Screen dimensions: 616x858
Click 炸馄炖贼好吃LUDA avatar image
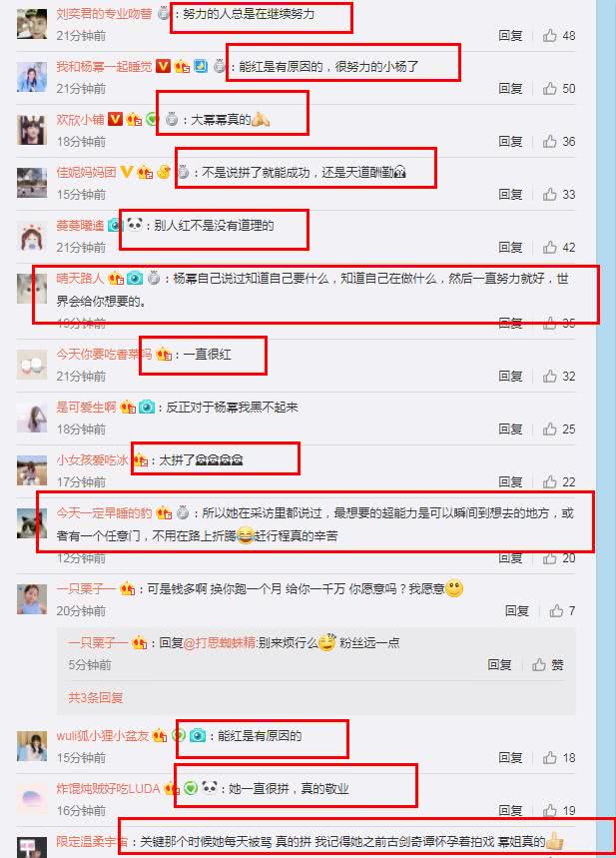pos(32,799)
